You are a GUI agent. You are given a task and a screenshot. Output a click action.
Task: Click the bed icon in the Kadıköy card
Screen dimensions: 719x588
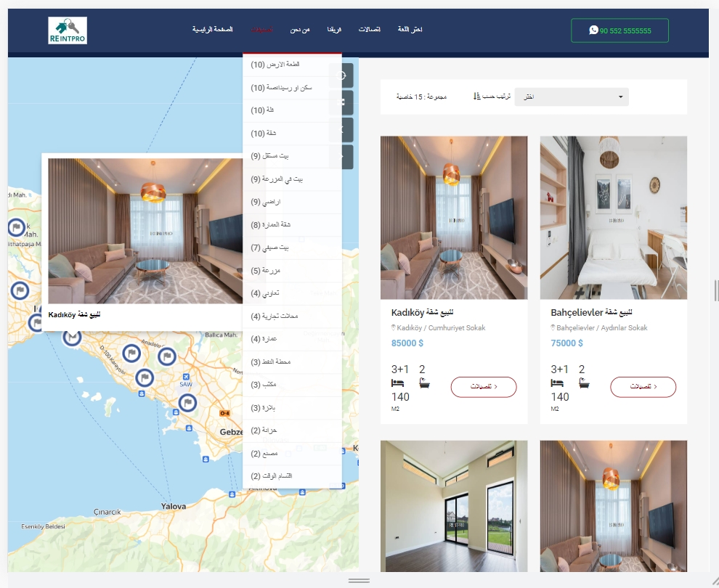click(x=397, y=383)
